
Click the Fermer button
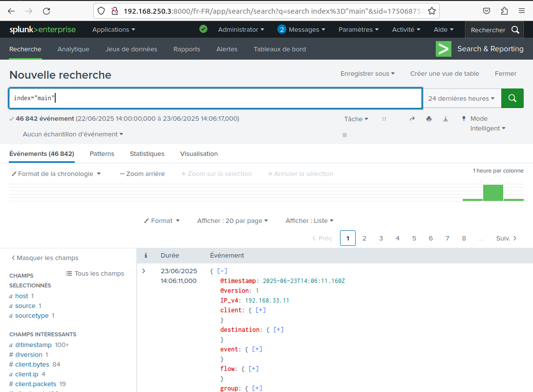pyautogui.click(x=506, y=74)
